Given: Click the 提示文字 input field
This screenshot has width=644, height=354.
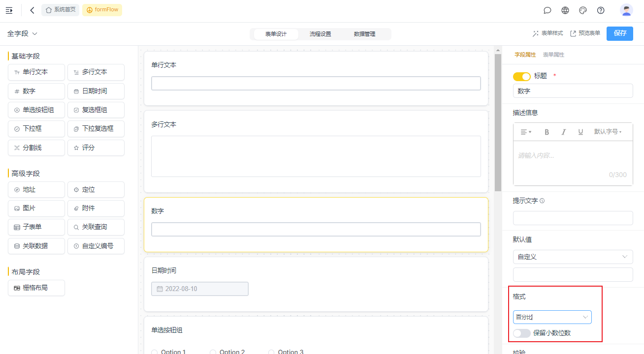Looking at the screenshot, I should pyautogui.click(x=573, y=218).
